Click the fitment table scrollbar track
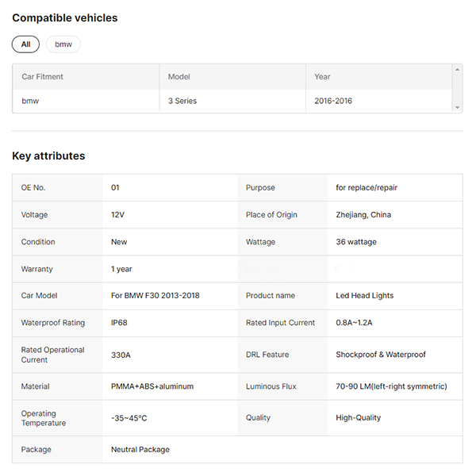The width and height of the screenshot is (476, 476). click(x=457, y=89)
